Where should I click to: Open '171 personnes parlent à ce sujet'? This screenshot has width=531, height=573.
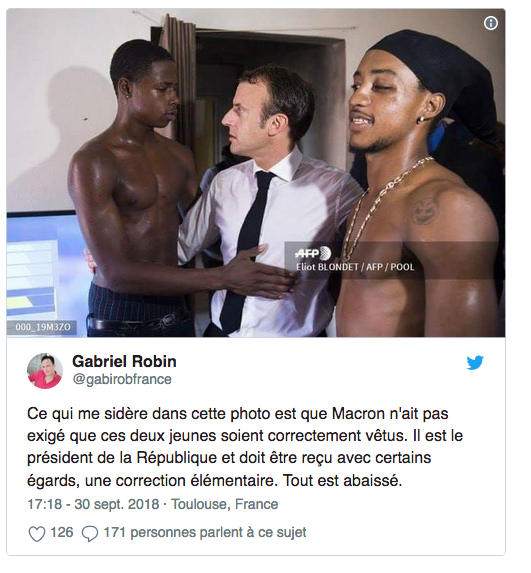coord(205,532)
